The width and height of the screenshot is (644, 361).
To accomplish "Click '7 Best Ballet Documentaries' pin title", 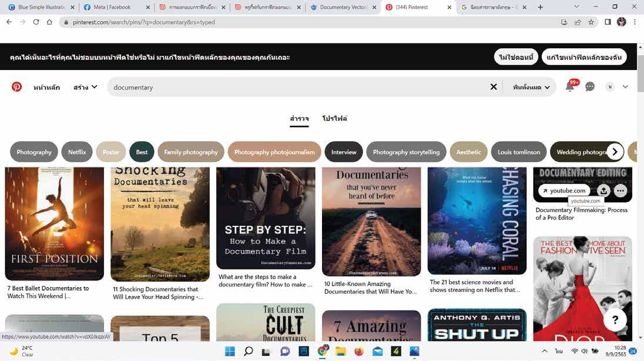I will 48,292.
